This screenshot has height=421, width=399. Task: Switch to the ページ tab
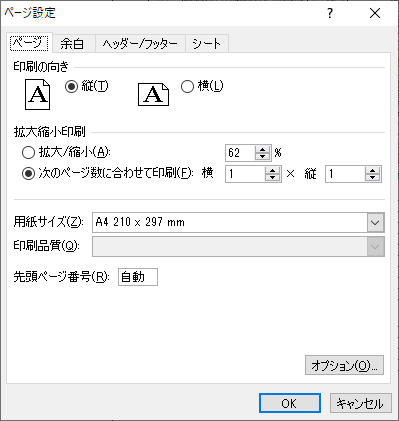29,43
